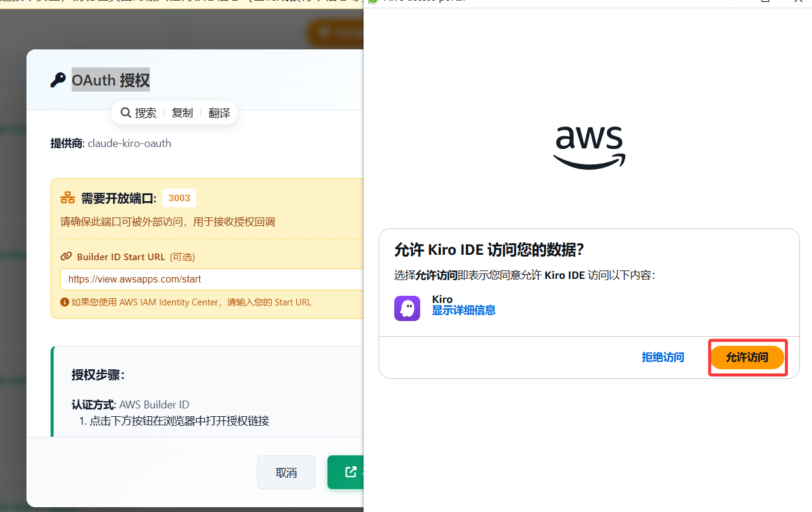Click the 允许访问 button
Viewport: 812px width, 512px height.
pos(748,357)
